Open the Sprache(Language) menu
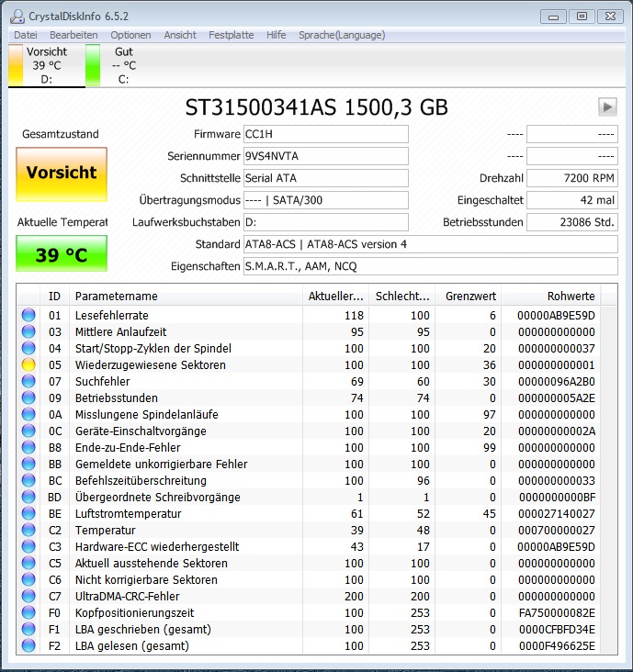Viewport: 633px width, 672px height. click(342, 35)
